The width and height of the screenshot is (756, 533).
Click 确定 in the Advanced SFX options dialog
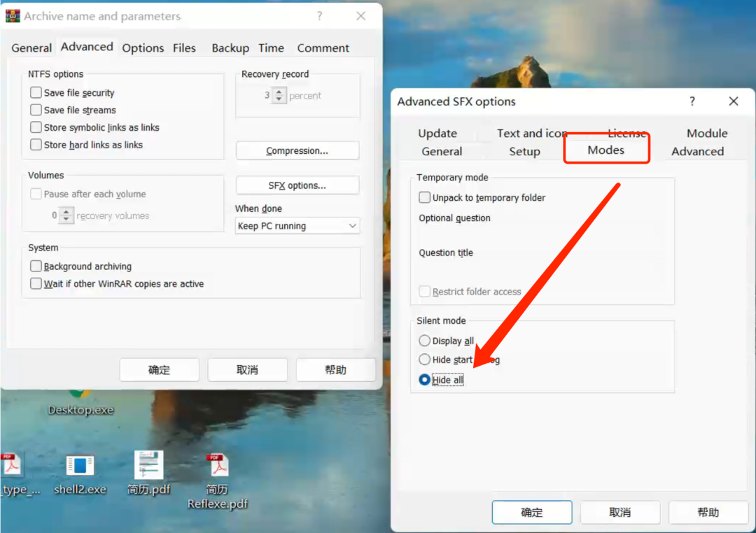tap(532, 512)
